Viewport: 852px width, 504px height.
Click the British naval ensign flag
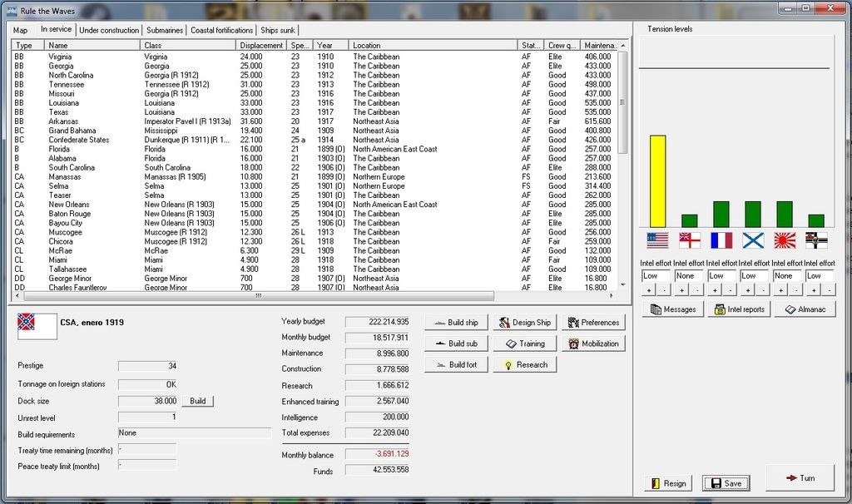[690, 240]
